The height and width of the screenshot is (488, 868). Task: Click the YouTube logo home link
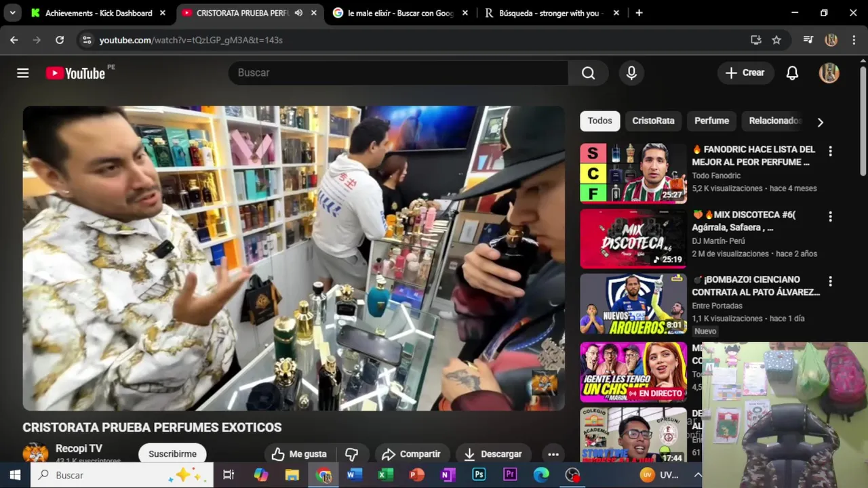tap(75, 73)
